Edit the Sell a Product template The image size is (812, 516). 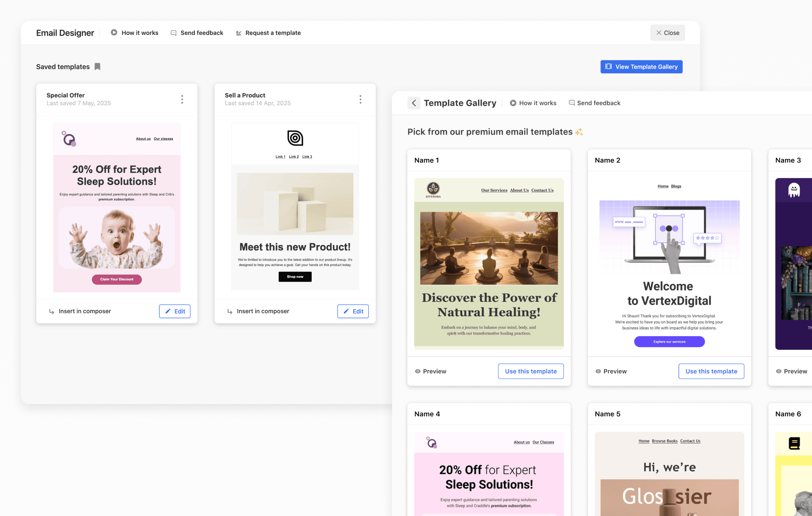[353, 311]
